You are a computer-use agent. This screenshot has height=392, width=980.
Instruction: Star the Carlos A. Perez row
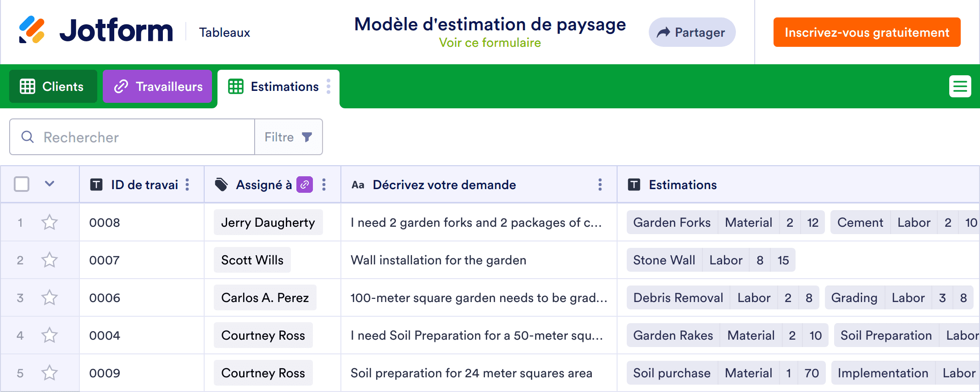(x=50, y=298)
